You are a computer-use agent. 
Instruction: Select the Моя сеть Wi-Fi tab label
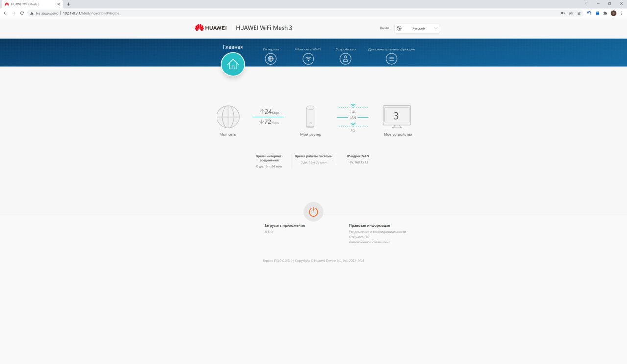308,49
